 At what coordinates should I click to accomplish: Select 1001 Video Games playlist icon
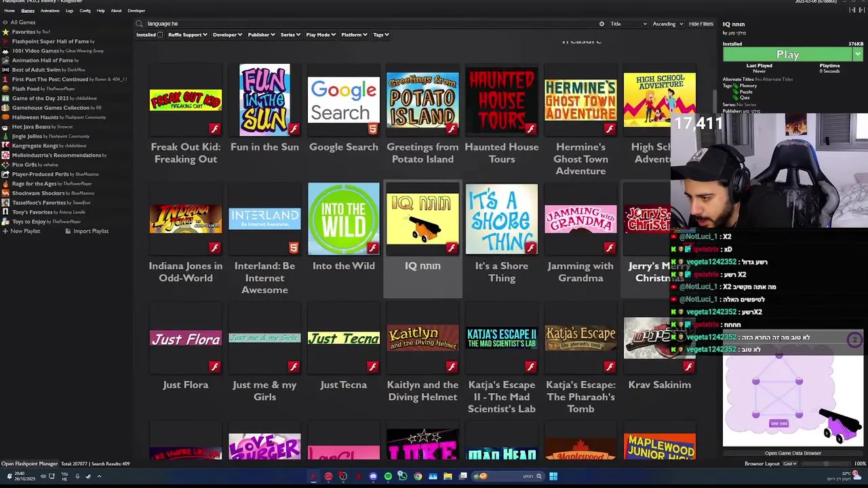pyautogui.click(x=5, y=51)
